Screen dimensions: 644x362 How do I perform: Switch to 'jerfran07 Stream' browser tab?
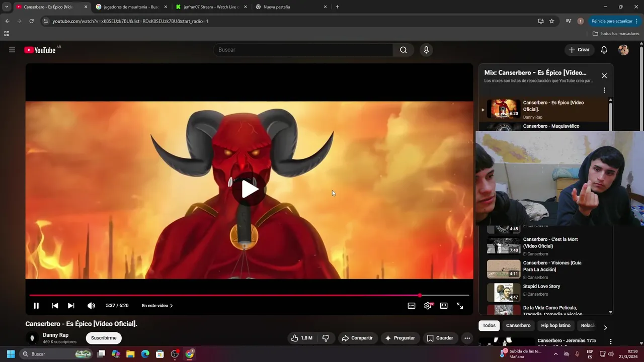coord(211,7)
